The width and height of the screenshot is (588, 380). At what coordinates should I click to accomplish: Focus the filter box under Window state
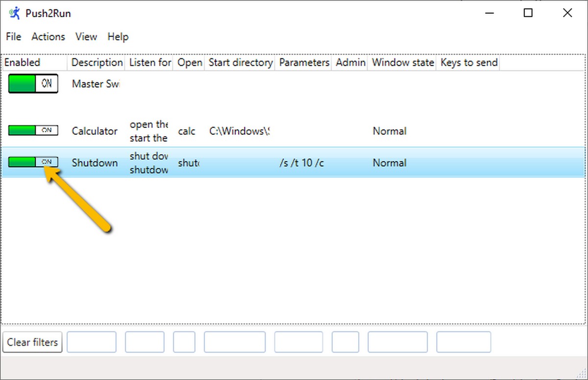pyautogui.click(x=398, y=342)
